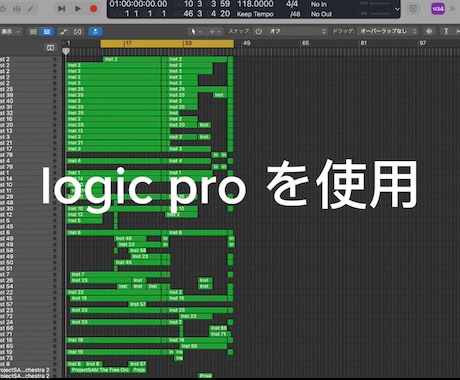The height and width of the screenshot is (380, 460).
Task: Open the secondary crosshair tool menu
Action: pyautogui.click(x=215, y=31)
